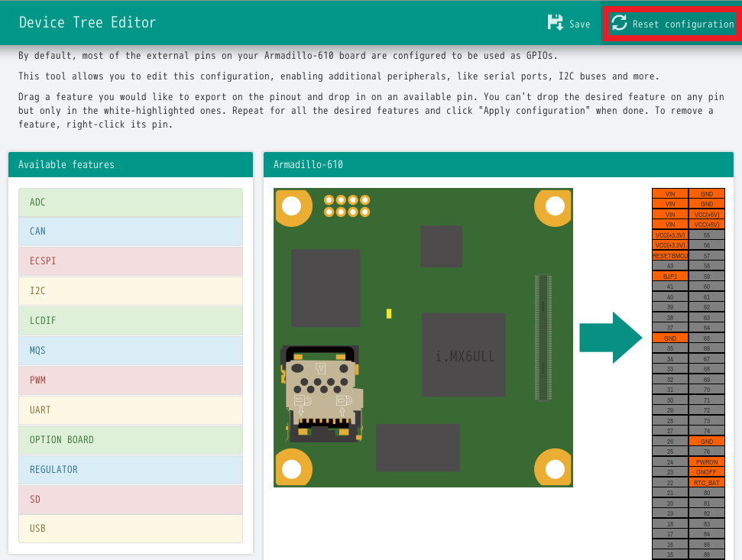Click the PWRON pin in pinout
The width and height of the screenshot is (742, 560).
(707, 462)
